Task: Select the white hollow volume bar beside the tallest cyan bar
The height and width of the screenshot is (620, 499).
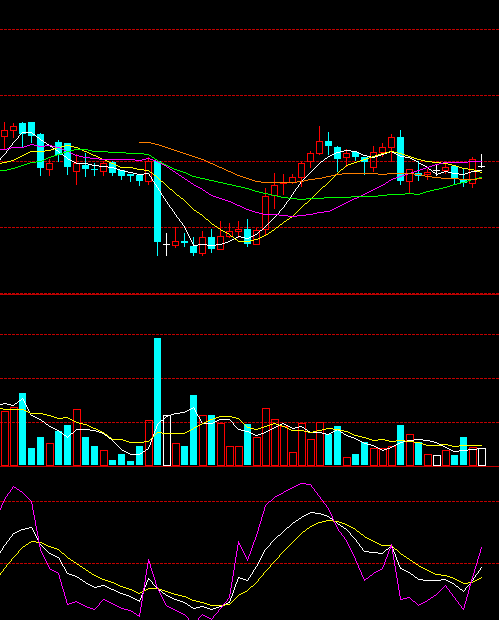Action: (167, 440)
